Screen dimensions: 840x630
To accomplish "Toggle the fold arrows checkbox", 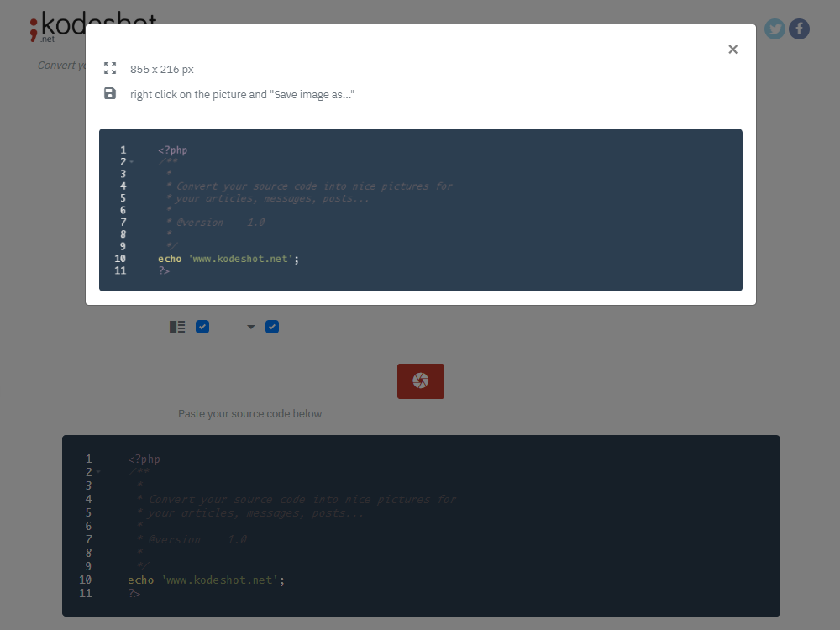I will pyautogui.click(x=272, y=327).
